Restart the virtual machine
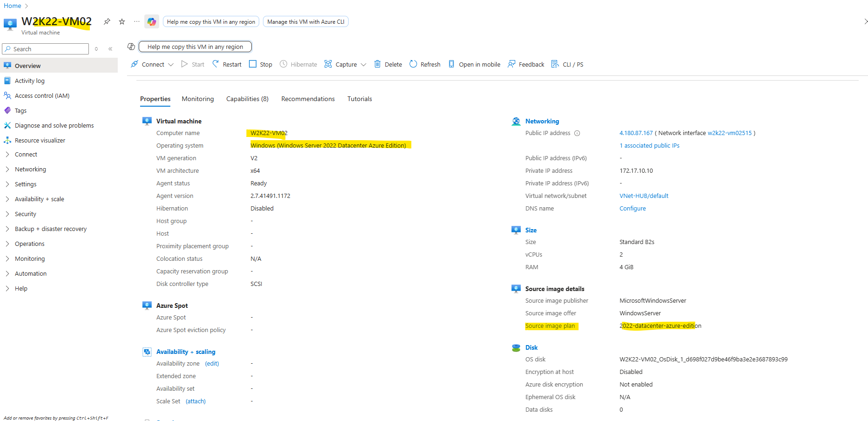The width and height of the screenshot is (868, 421). click(227, 64)
